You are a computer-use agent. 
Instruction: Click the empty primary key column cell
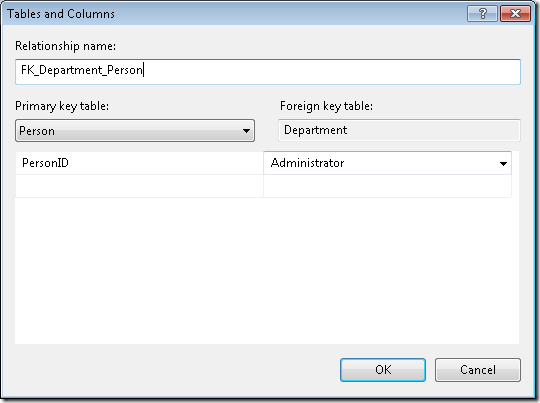139,186
